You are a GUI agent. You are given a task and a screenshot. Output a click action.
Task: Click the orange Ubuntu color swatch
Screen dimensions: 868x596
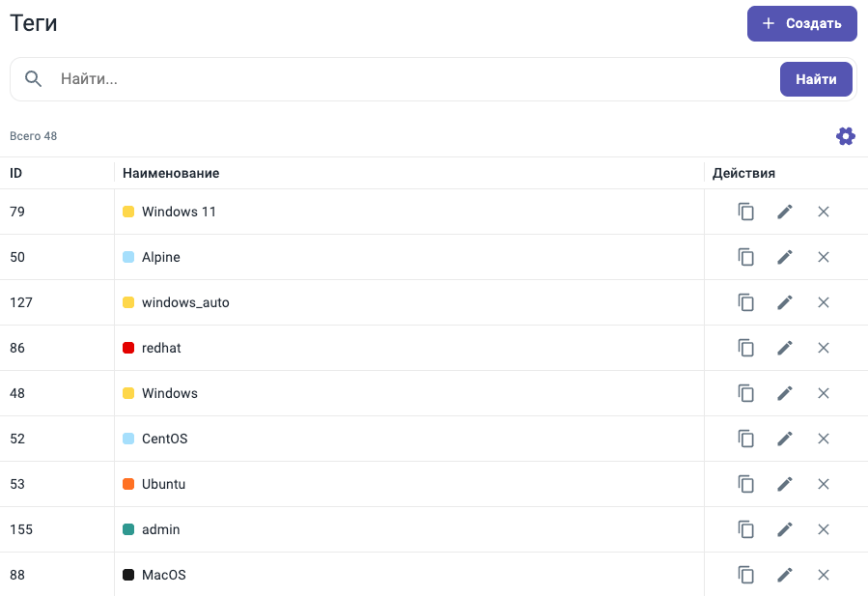(x=128, y=484)
